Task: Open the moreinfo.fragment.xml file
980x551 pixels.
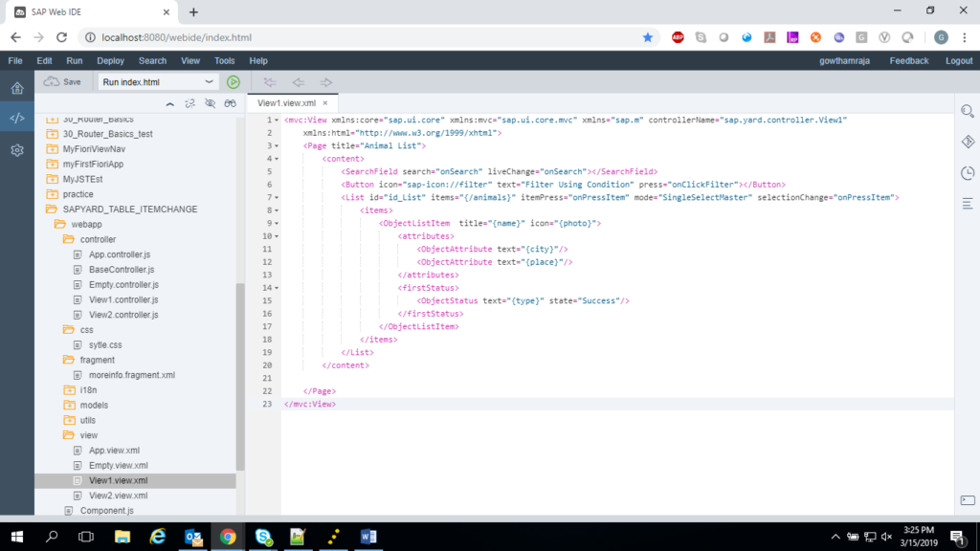Action: 131,375
